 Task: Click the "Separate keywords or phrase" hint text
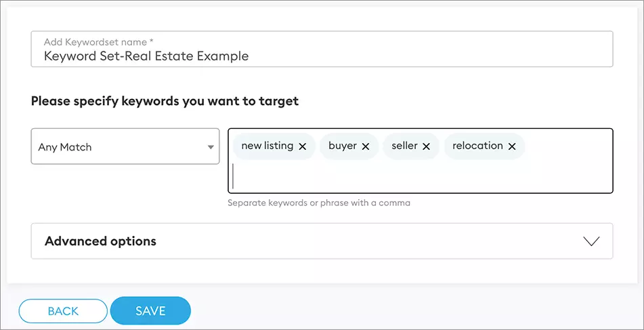tap(319, 203)
